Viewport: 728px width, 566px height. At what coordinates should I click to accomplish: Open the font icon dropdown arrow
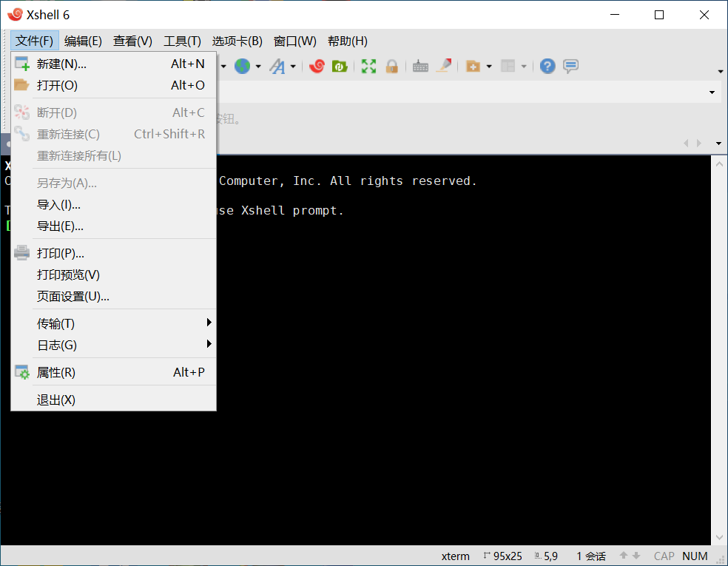coord(293,67)
